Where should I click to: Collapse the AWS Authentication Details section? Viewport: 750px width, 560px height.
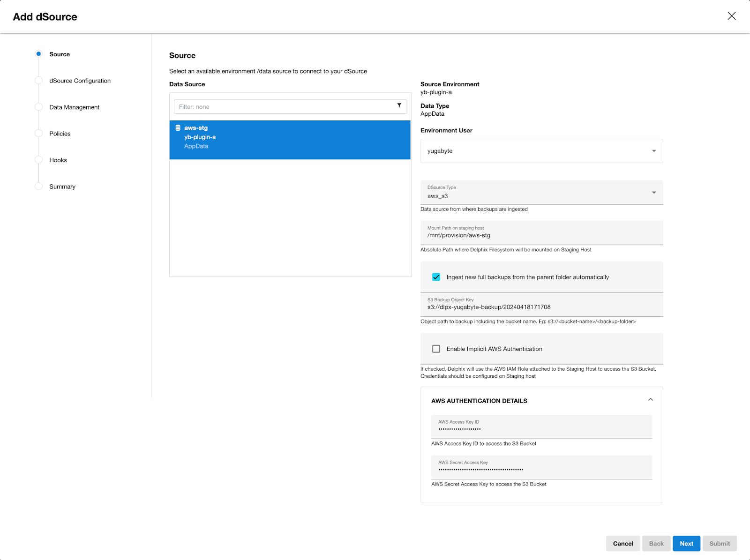tap(650, 399)
